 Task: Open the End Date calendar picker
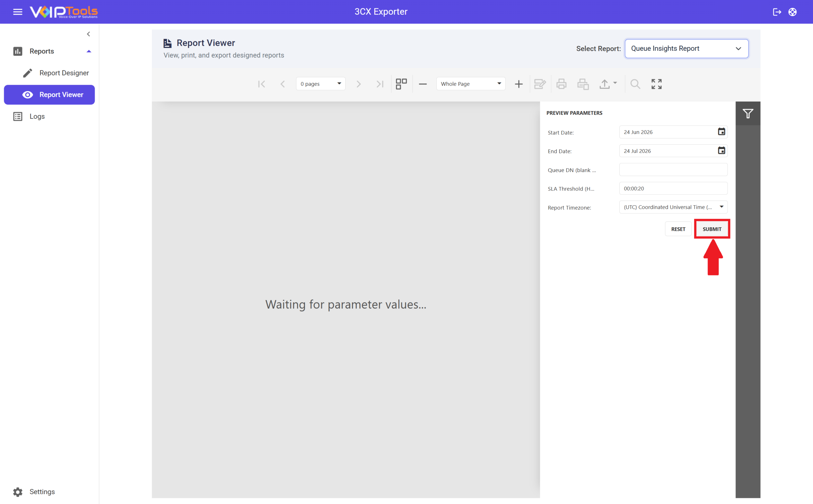point(721,151)
